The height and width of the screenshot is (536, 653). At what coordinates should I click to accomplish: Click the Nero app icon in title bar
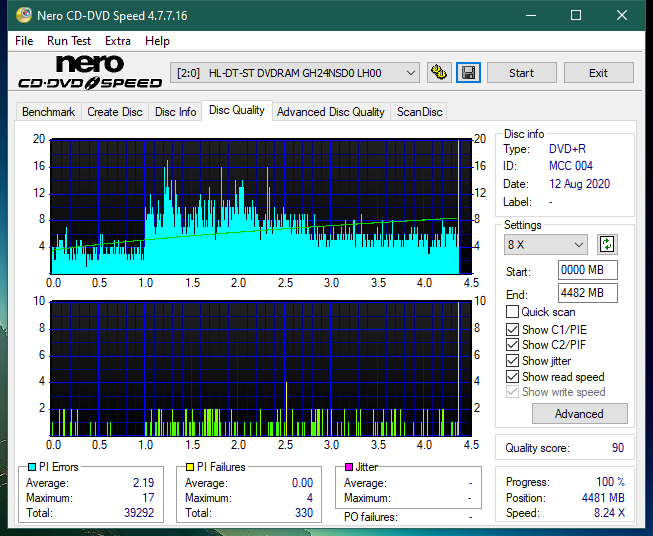click(24, 15)
